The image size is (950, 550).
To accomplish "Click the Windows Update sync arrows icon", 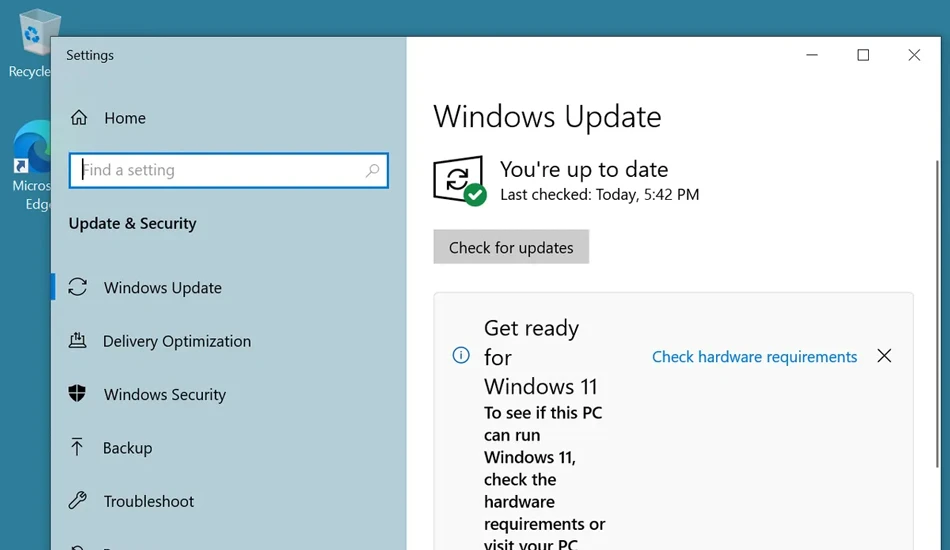I will pyautogui.click(x=78, y=287).
